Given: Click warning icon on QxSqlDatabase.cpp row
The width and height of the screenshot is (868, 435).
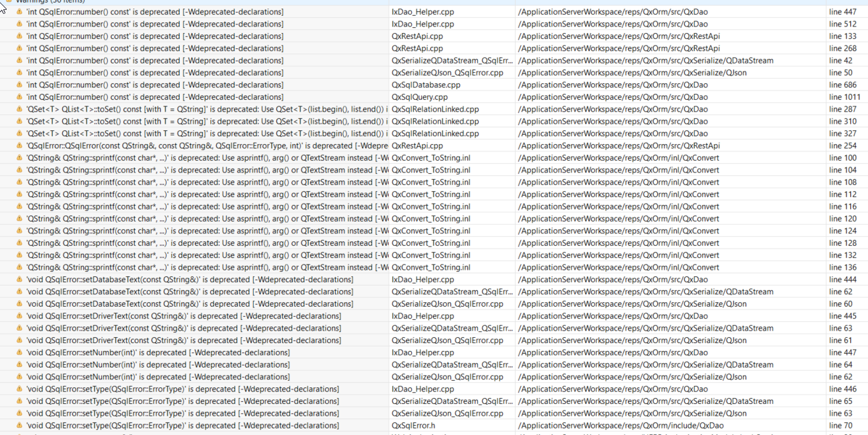Looking at the screenshot, I should [20, 85].
